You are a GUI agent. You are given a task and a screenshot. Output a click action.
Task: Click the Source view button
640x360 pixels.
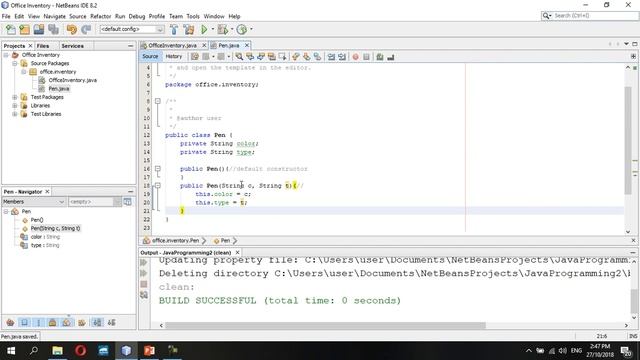click(150, 56)
